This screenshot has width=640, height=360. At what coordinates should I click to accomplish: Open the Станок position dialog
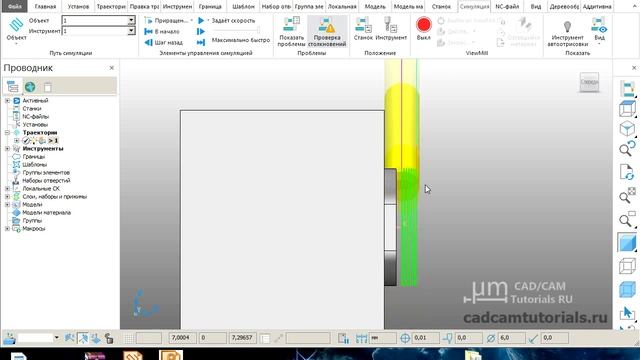pos(363,29)
